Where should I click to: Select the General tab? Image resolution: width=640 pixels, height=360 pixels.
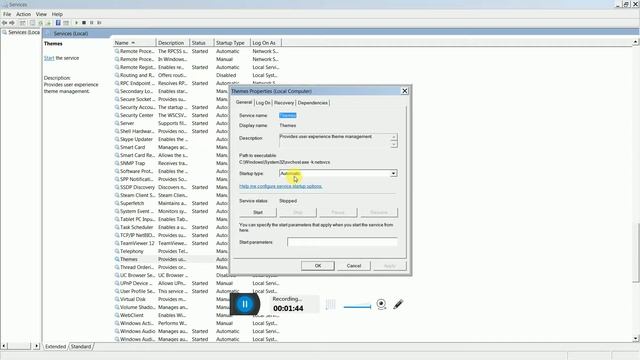pyautogui.click(x=244, y=102)
